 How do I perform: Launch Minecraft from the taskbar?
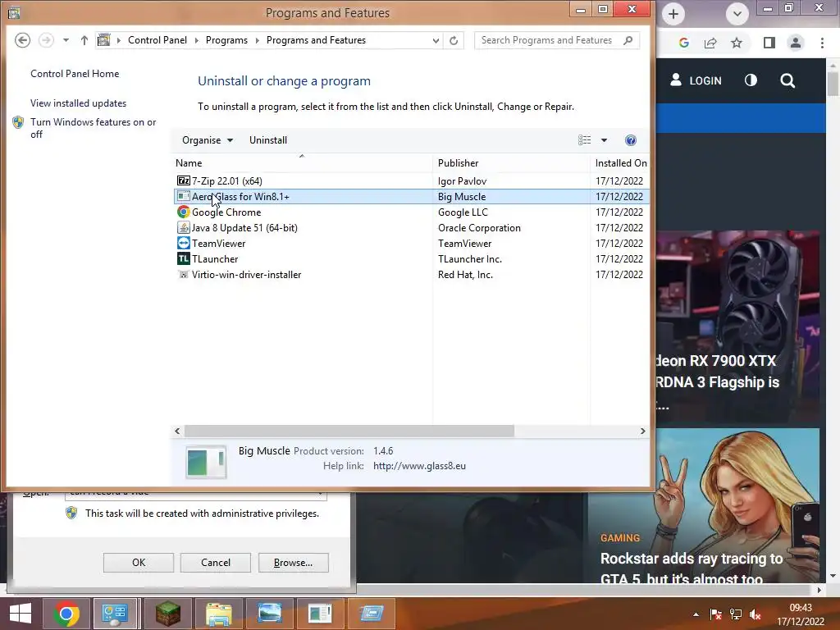pyautogui.click(x=167, y=614)
